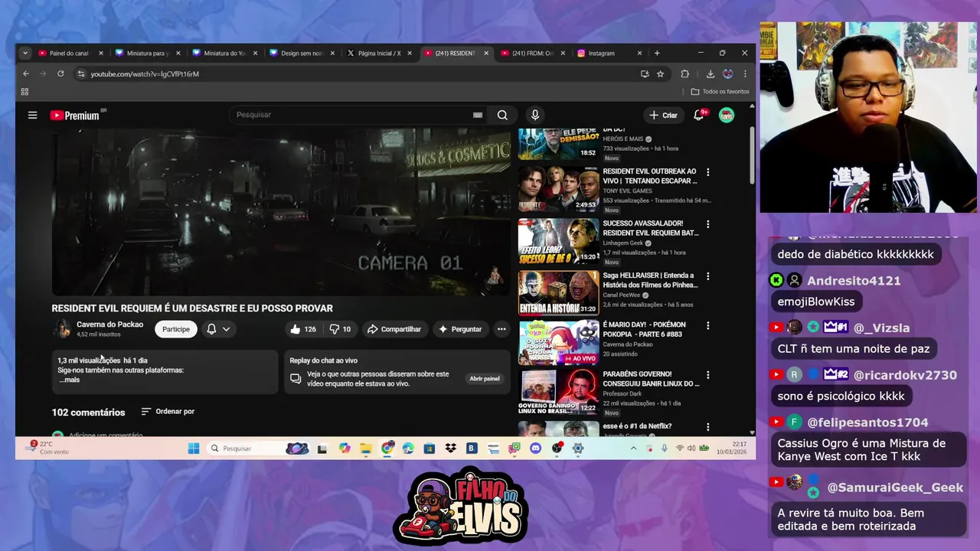The height and width of the screenshot is (551, 980).
Task: Open Chrome apps grid in bookmarks bar
Action: click(24, 92)
